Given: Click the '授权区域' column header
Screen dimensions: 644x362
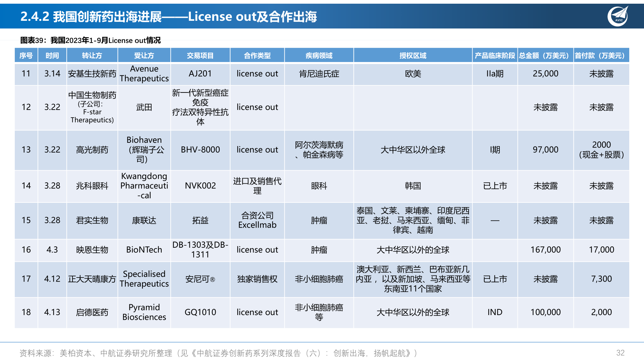Looking at the screenshot, I should 413,55.
